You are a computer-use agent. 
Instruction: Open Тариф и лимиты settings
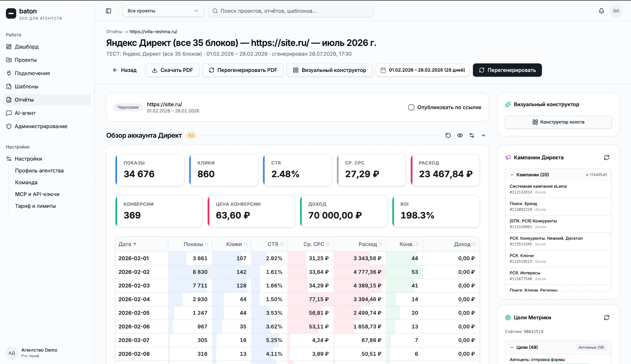pos(35,206)
